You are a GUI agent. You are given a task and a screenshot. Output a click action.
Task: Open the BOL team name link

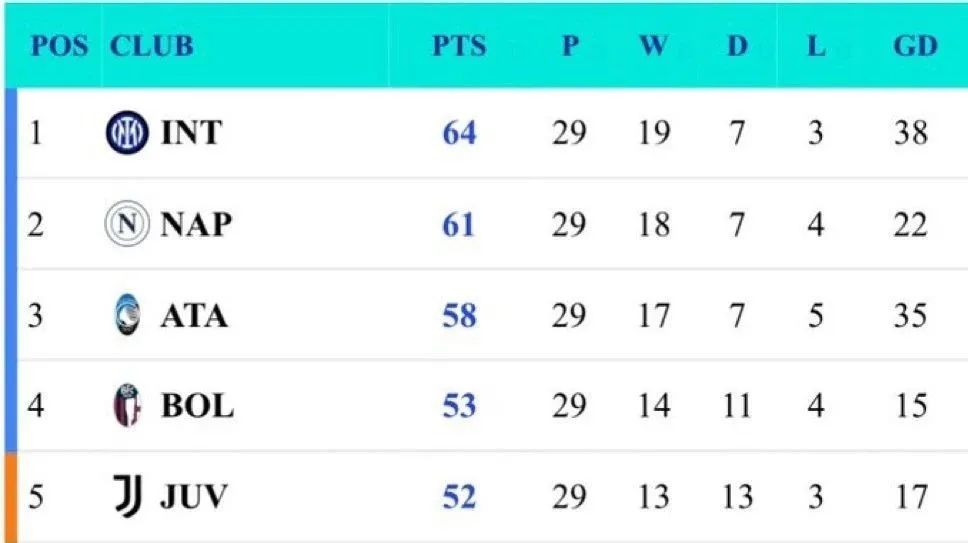pos(197,406)
